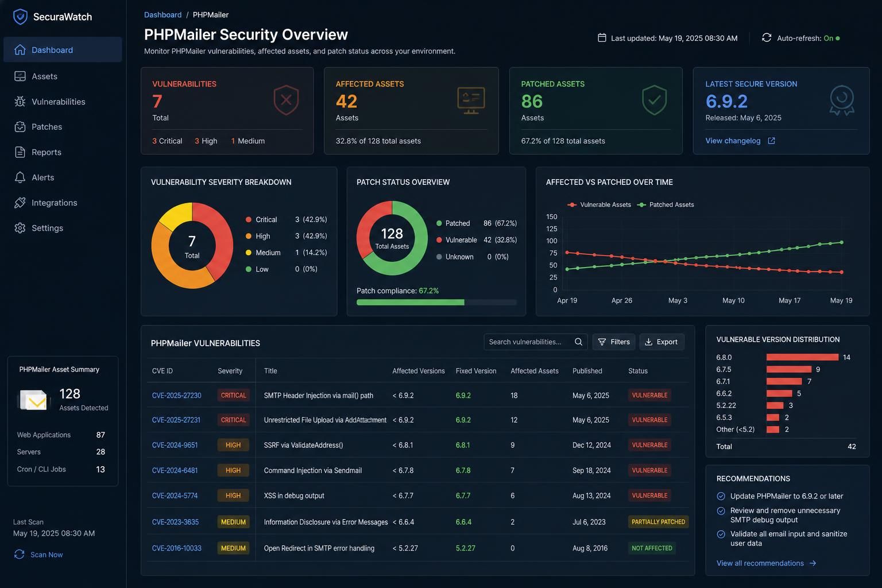Click the Scan Now link

pyautogui.click(x=47, y=555)
